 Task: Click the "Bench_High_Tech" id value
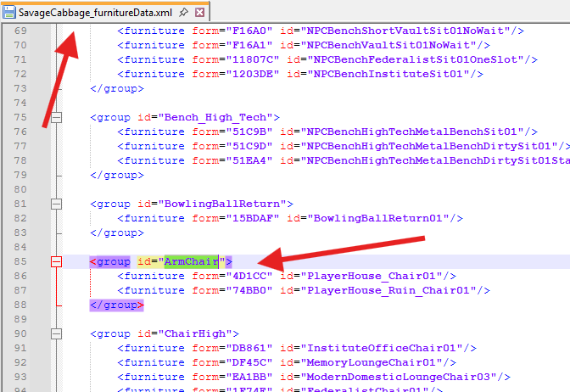[x=215, y=117]
